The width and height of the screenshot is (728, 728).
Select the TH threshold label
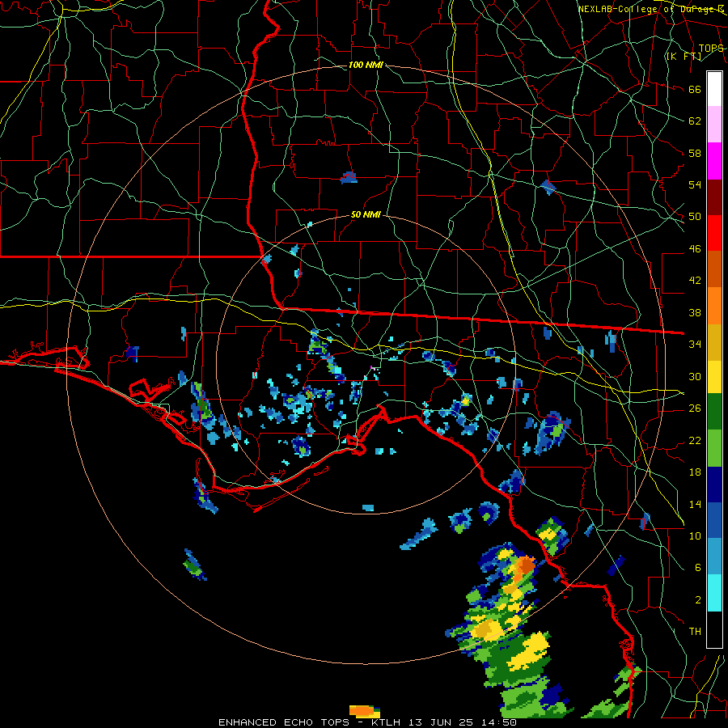(695, 632)
